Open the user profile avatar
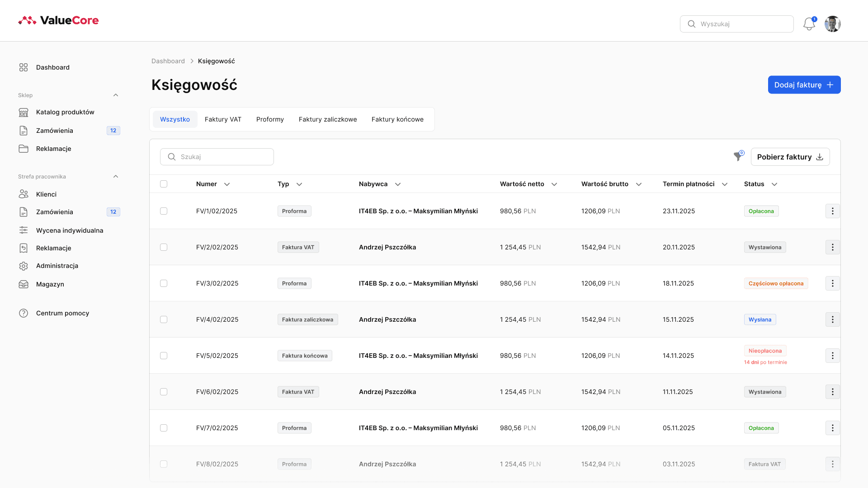 (x=832, y=24)
